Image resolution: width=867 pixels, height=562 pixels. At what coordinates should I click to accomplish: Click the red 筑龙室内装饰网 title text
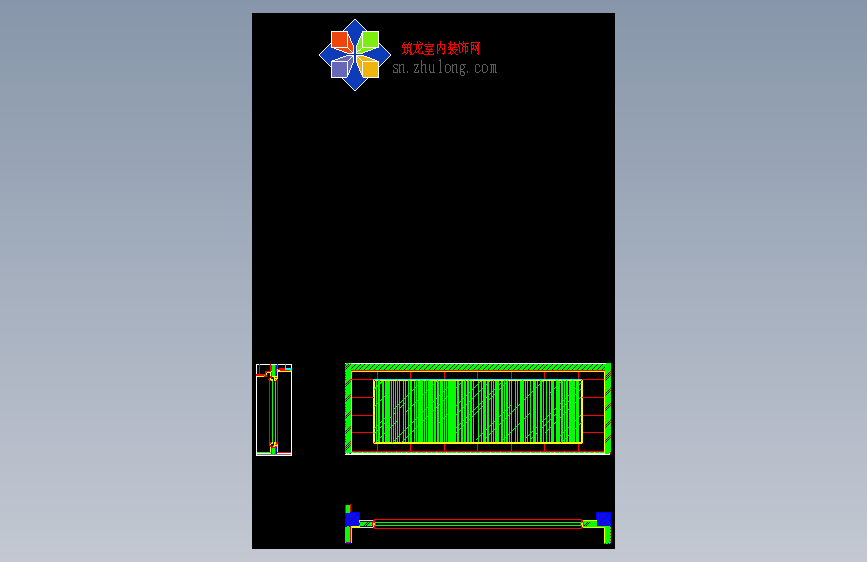pyautogui.click(x=441, y=49)
